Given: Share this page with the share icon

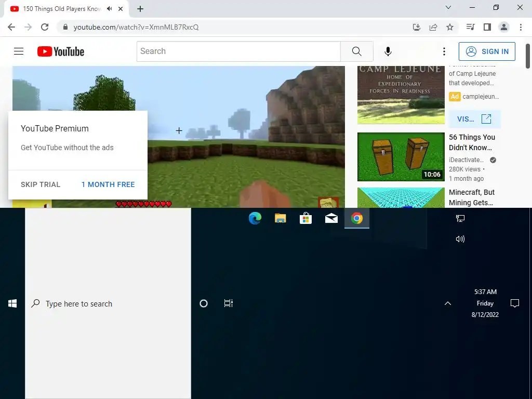Looking at the screenshot, I should (x=433, y=27).
